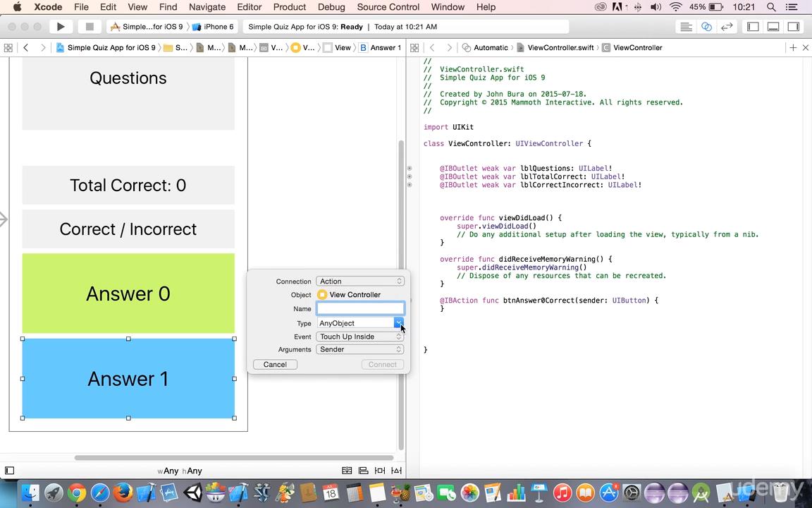Open the Navigate menu
Image resolution: width=812 pixels, height=508 pixels.
(207, 7)
